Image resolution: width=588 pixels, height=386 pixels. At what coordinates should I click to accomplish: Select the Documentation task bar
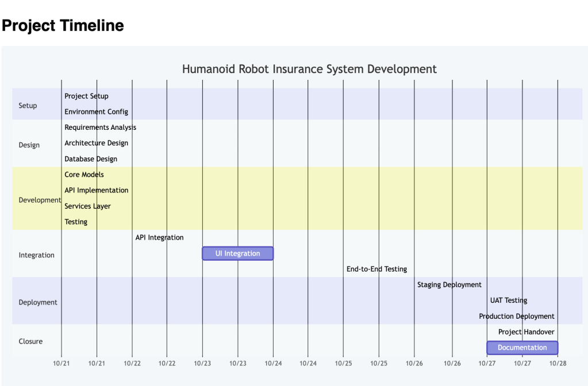click(x=522, y=348)
